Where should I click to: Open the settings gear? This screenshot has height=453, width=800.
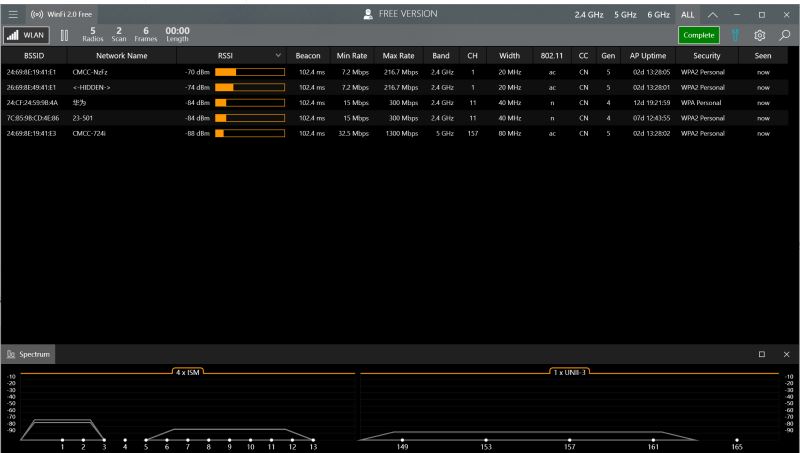(759, 35)
